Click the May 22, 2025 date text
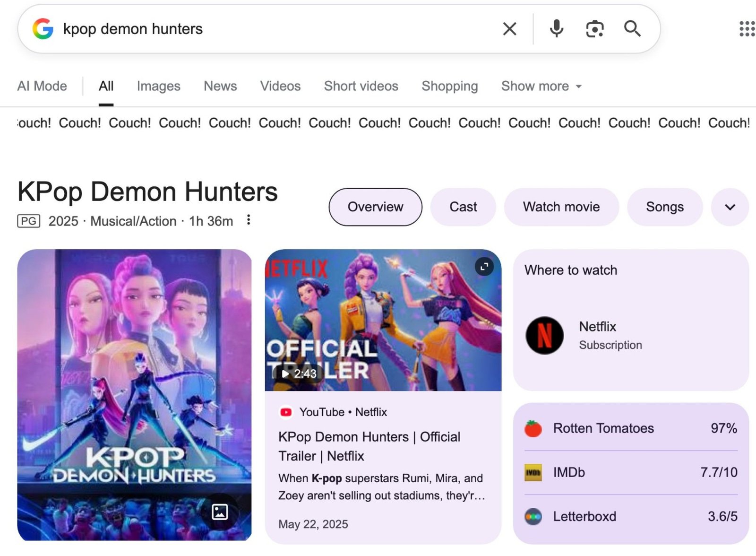The width and height of the screenshot is (756, 556). pyautogui.click(x=313, y=524)
